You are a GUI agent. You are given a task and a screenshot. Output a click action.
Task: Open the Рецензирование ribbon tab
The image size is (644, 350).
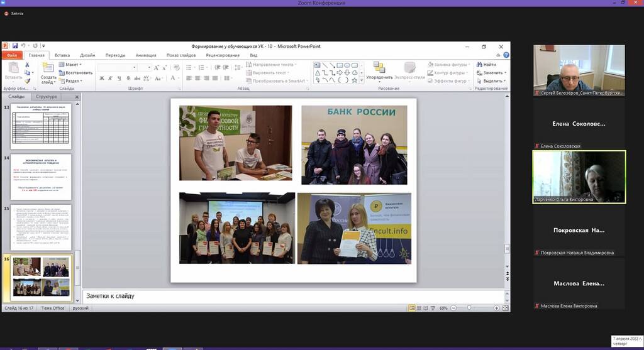click(x=223, y=55)
